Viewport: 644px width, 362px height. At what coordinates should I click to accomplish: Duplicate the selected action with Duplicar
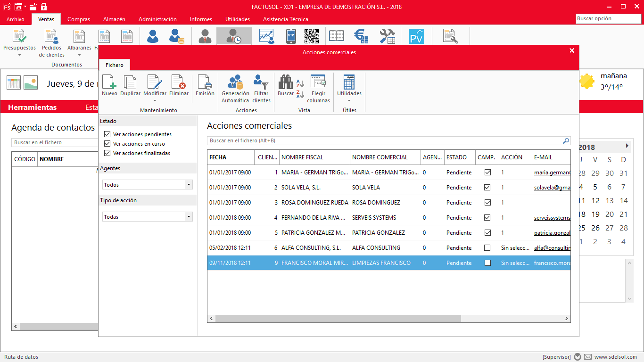point(130,85)
